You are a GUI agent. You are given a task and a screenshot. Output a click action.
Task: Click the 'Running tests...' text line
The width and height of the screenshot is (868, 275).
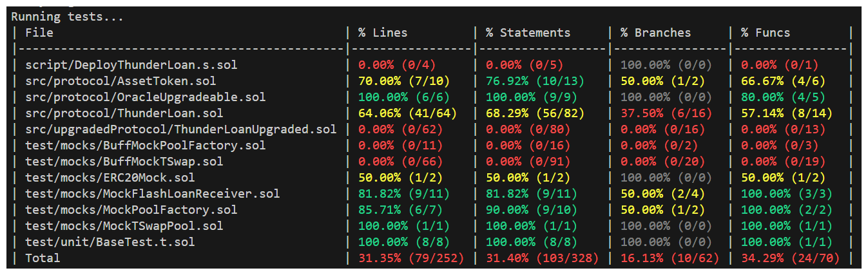click(67, 17)
